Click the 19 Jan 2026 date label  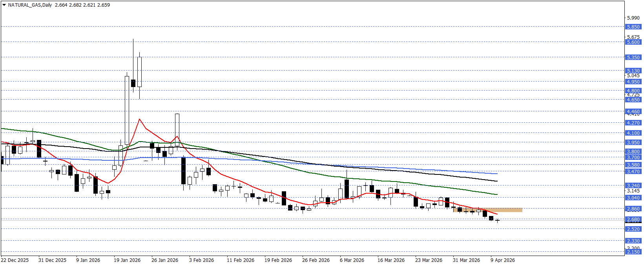click(127, 260)
